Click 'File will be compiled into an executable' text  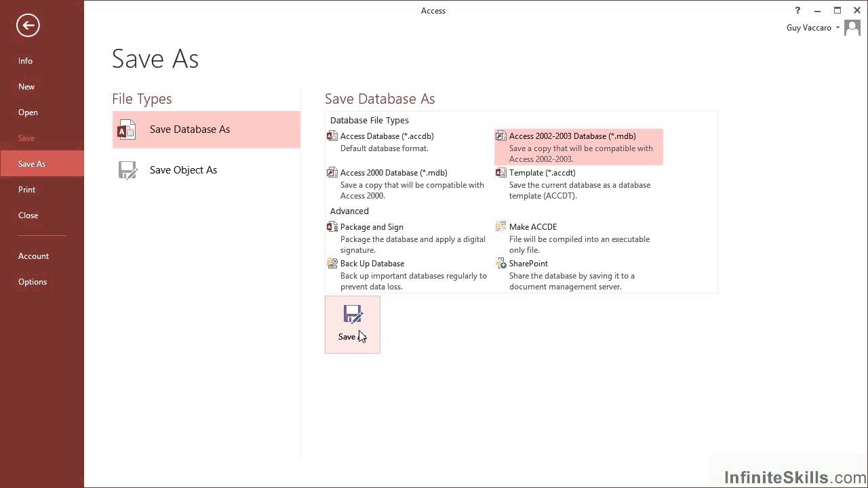[579, 239]
